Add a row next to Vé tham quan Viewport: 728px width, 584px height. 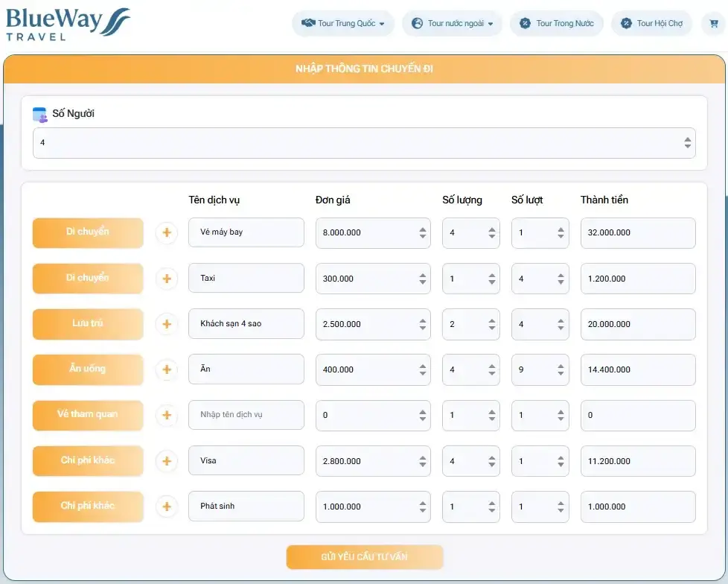coord(167,415)
